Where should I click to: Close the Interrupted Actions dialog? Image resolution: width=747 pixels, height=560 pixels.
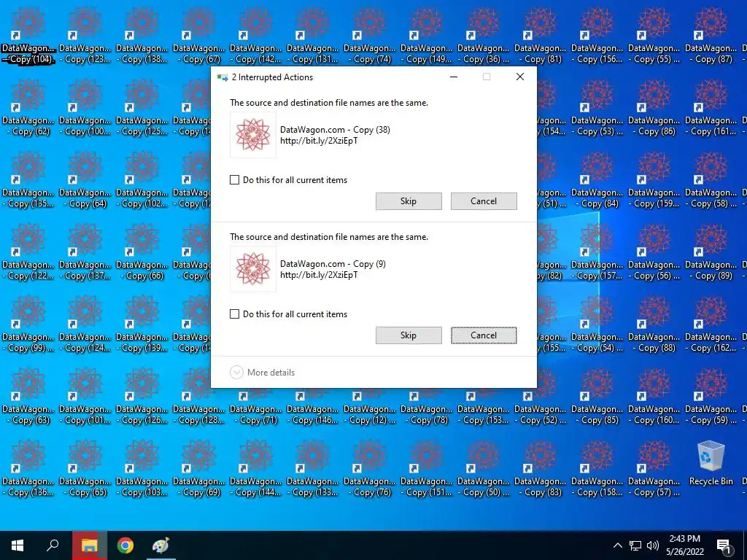click(x=519, y=77)
